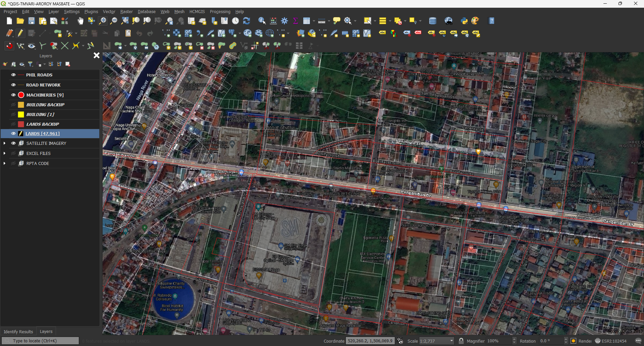Open Data Source Manager database icon

tap(433, 21)
